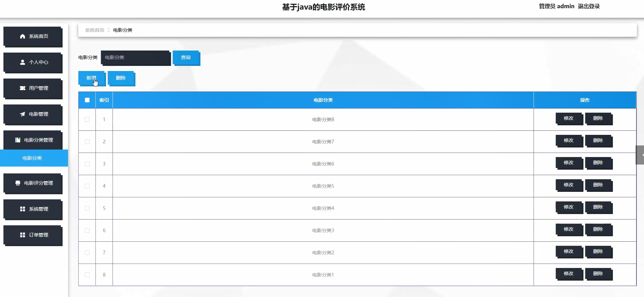Check the box for row 电影分类7
Viewport: 644px width, 297px height.
click(87, 142)
